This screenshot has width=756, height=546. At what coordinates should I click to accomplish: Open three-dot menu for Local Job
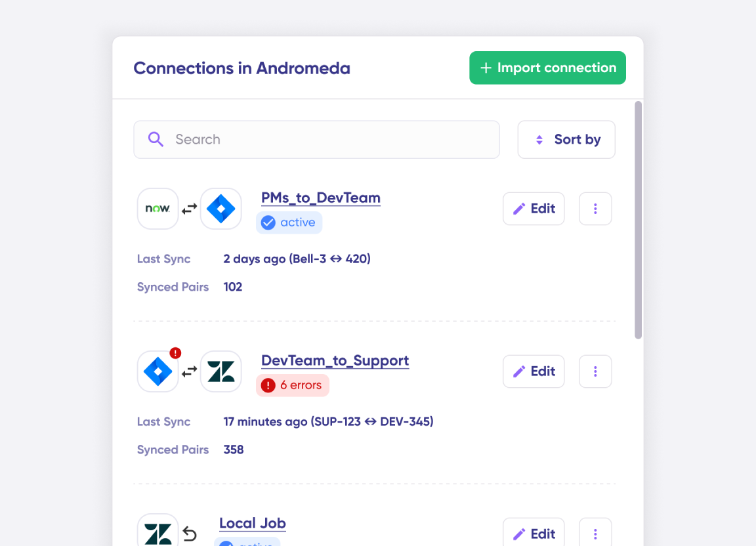click(595, 534)
